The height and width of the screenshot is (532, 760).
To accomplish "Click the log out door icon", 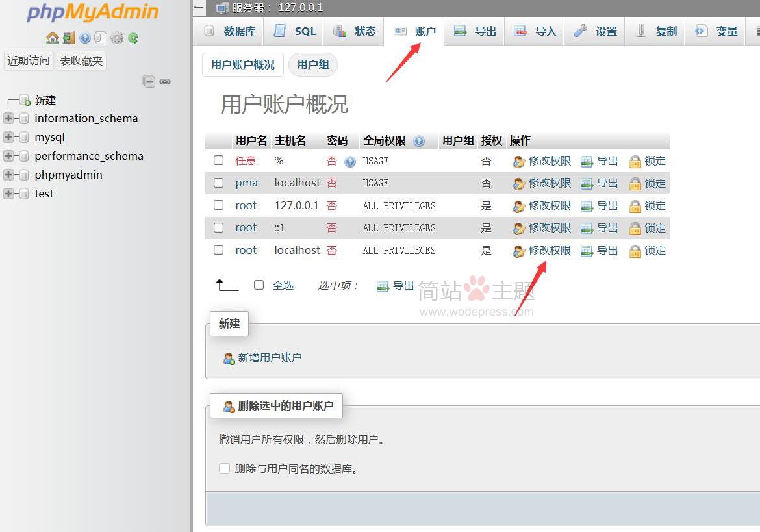I will pyautogui.click(x=69, y=38).
